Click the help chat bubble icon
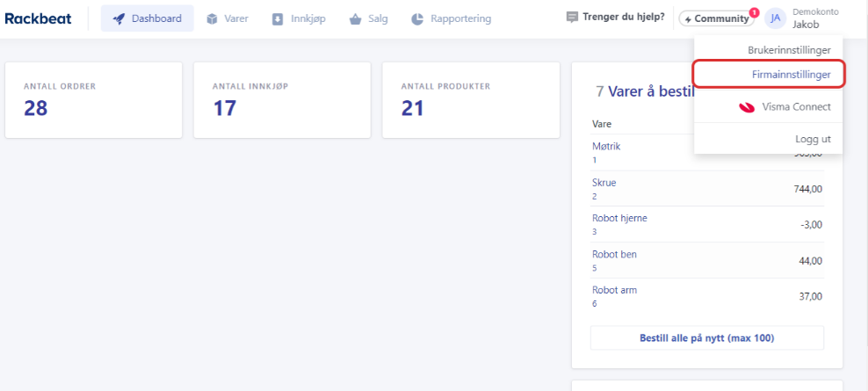The width and height of the screenshot is (868, 391). click(x=572, y=18)
